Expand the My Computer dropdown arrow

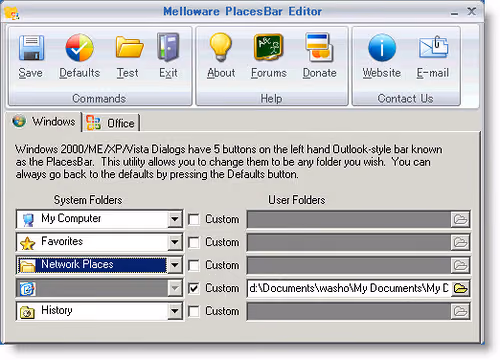click(x=175, y=219)
